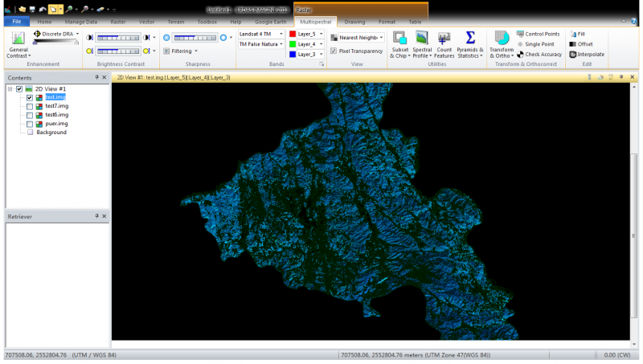The height and width of the screenshot is (364, 643).
Task: Enable the test7.img layer checkbox
Action: click(30, 106)
